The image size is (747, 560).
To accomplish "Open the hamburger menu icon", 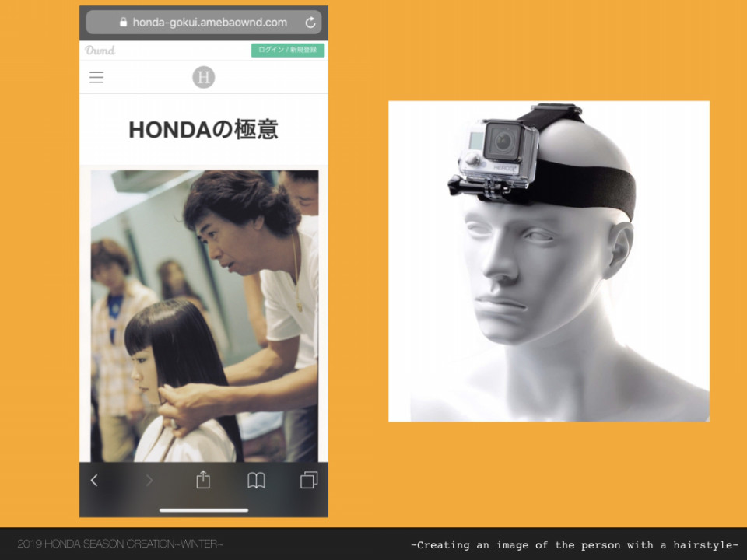I will coord(96,77).
